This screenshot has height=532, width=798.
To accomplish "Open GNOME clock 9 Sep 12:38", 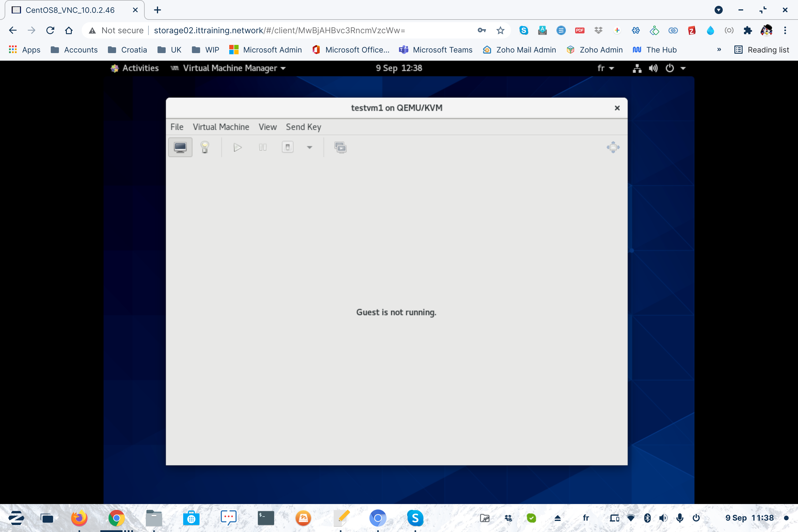I will pyautogui.click(x=399, y=68).
